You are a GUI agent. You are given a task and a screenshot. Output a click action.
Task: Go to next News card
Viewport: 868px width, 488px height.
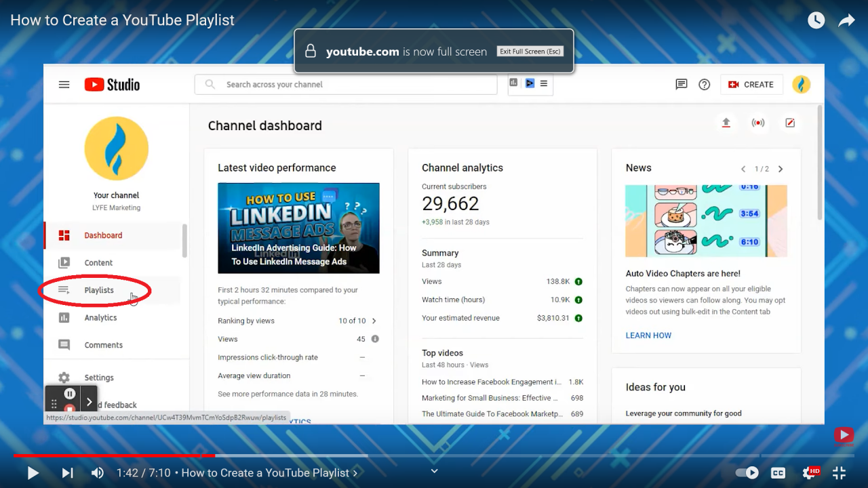[781, 169]
